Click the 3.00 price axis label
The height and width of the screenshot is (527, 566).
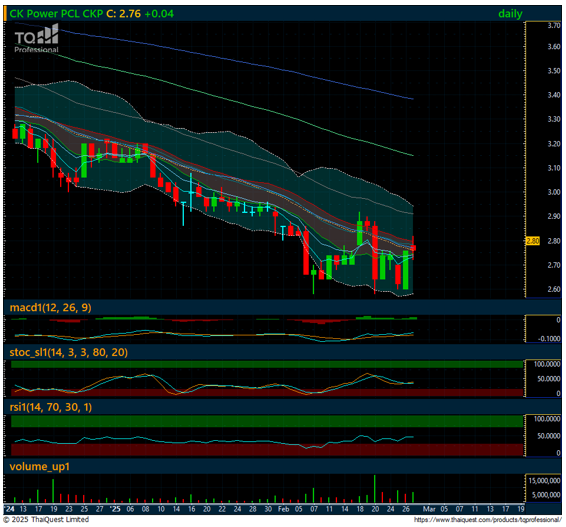554,192
